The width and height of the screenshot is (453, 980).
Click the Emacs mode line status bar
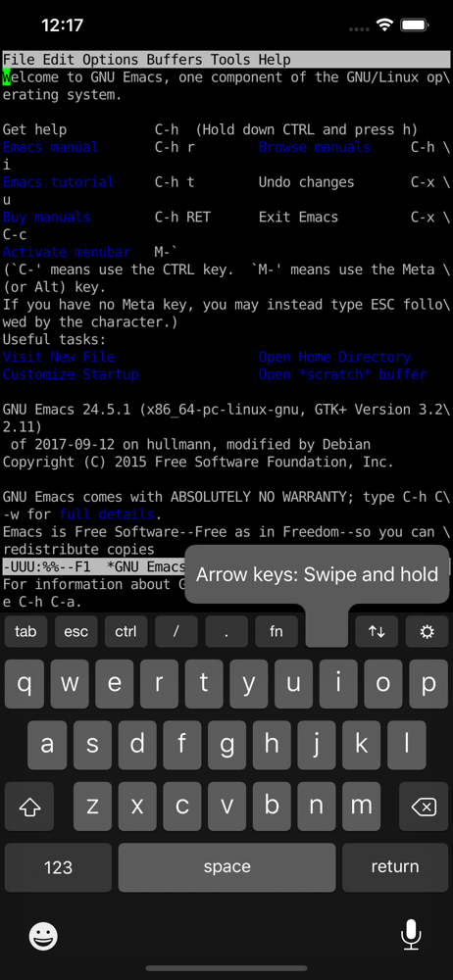tap(94, 566)
